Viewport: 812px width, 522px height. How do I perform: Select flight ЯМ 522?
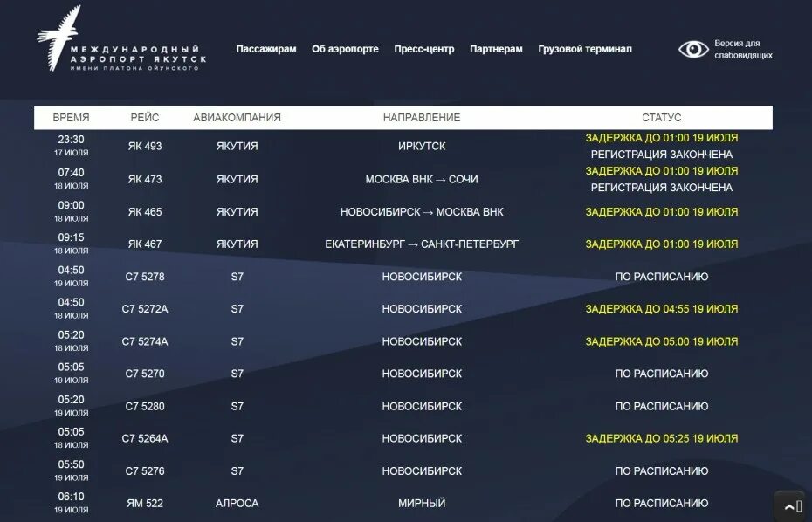click(x=145, y=503)
